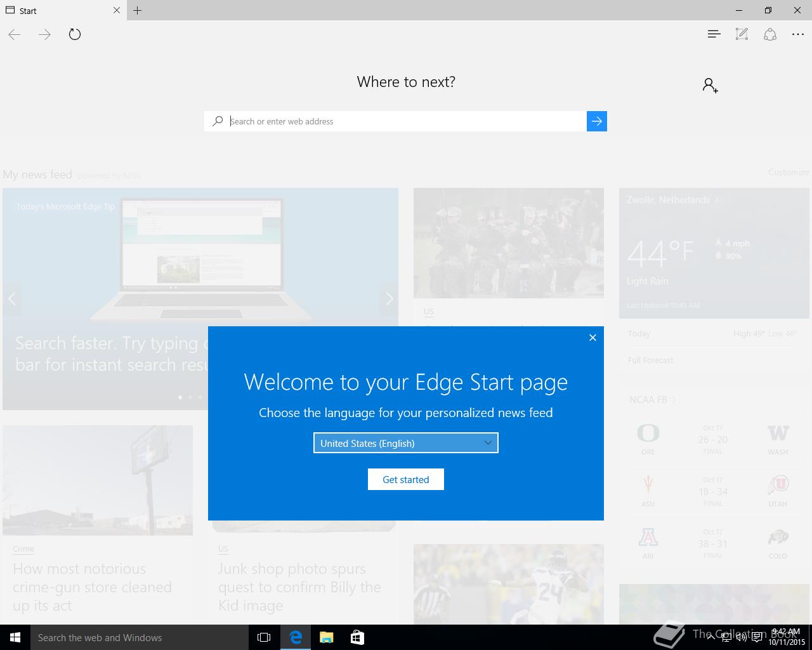Open Task View from the taskbar
The width and height of the screenshot is (812, 650).
264,637
